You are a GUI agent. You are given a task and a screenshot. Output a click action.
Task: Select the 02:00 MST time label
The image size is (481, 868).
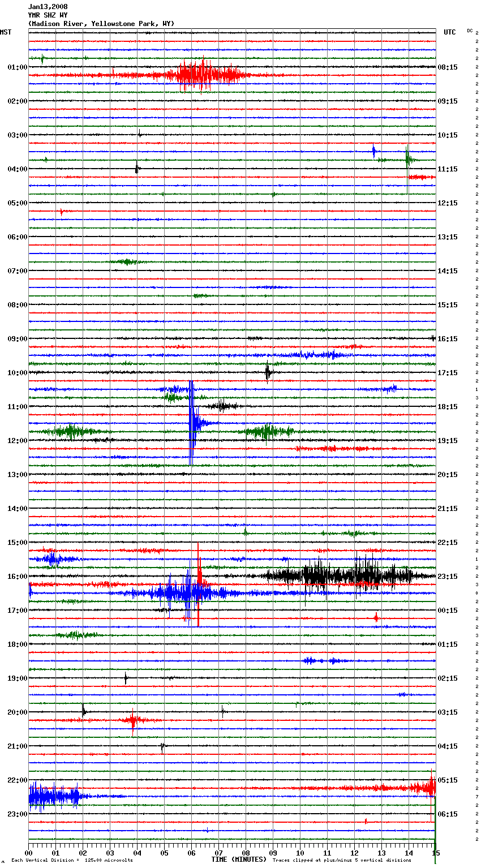point(17,101)
